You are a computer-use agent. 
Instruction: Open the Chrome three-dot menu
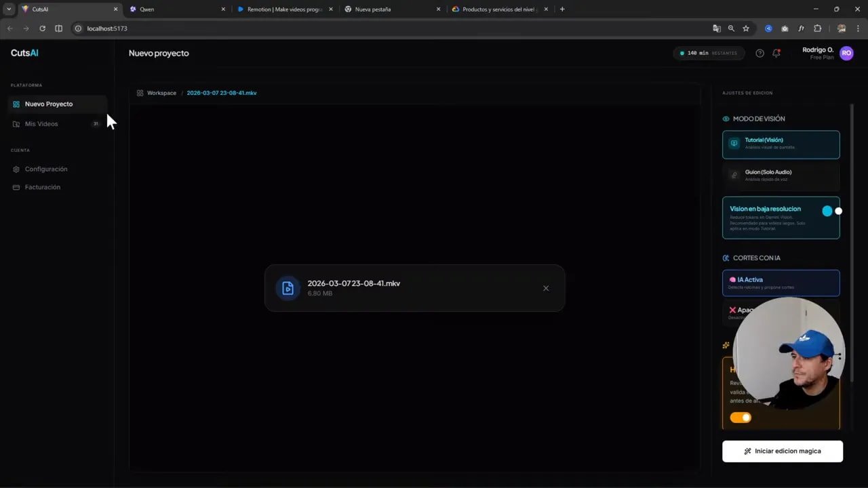pos(858,28)
